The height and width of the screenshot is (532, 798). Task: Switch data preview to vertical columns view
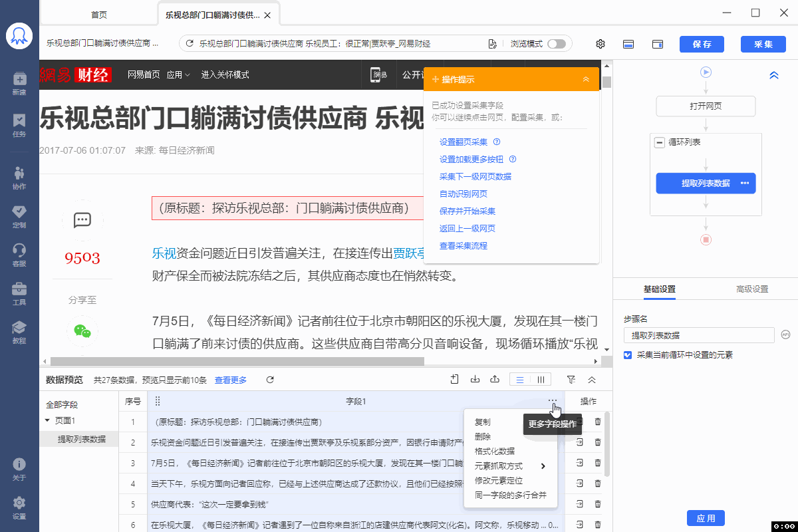tap(541, 380)
